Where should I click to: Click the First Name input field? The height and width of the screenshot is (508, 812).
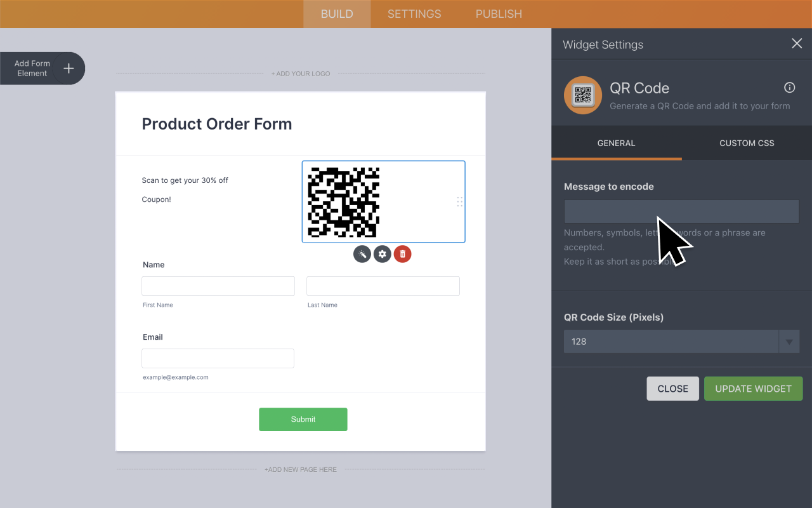218,286
